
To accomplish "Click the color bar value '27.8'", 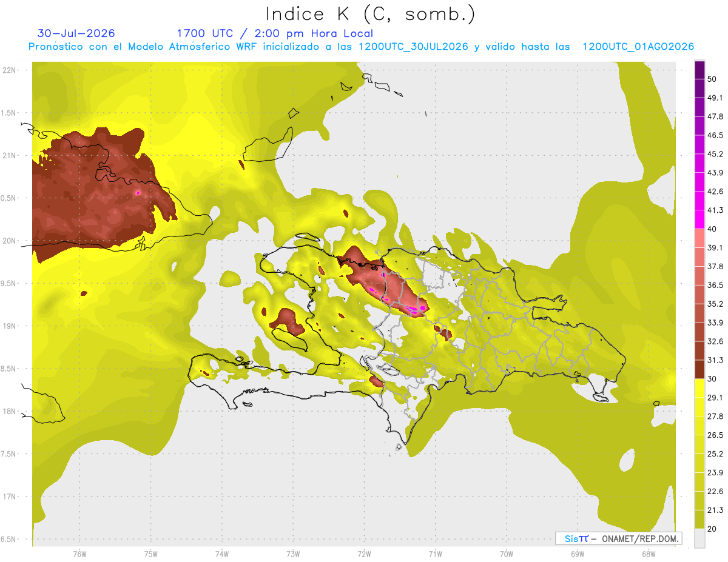I will (715, 416).
